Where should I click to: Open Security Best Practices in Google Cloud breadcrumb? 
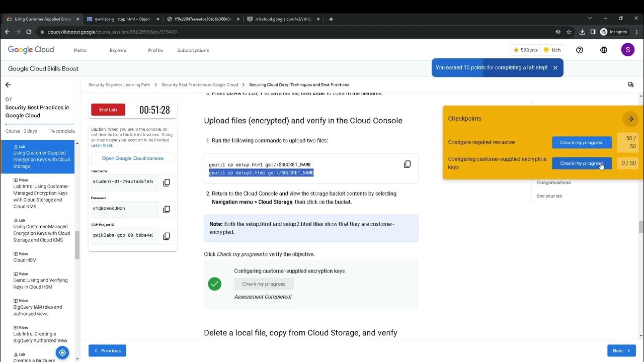click(x=200, y=85)
